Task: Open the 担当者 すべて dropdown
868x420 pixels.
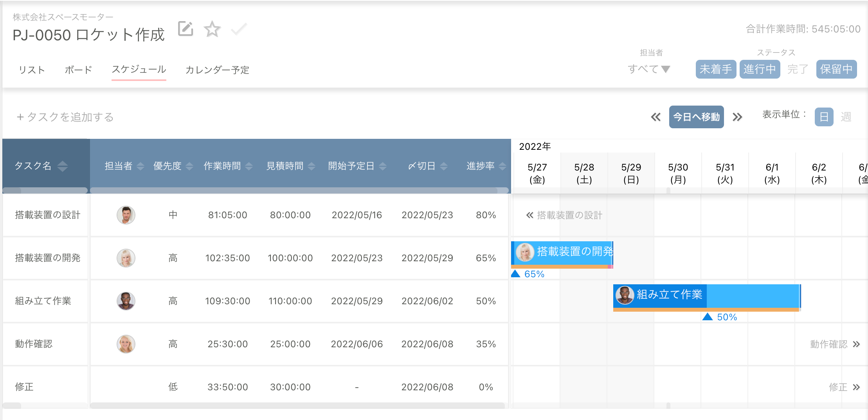Action: click(x=649, y=69)
